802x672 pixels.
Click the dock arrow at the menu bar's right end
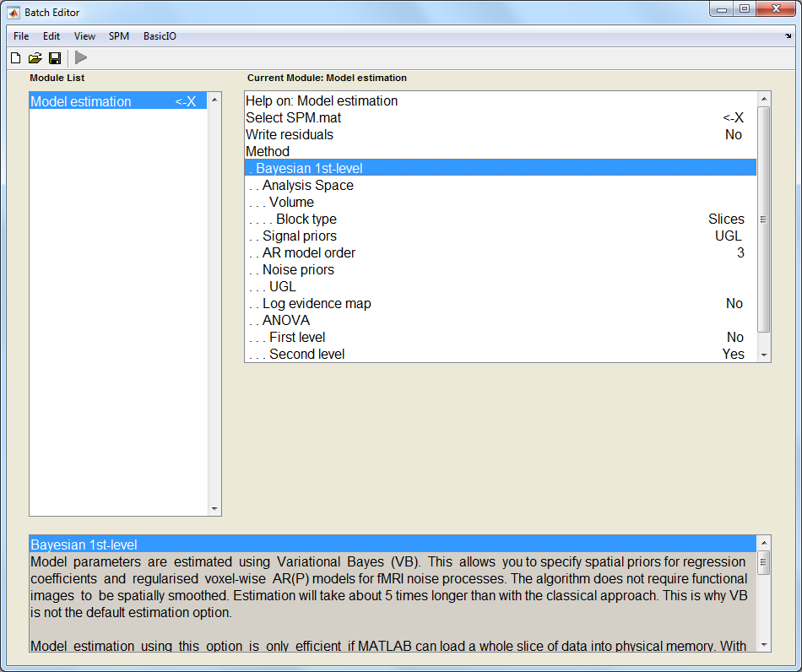[788, 36]
